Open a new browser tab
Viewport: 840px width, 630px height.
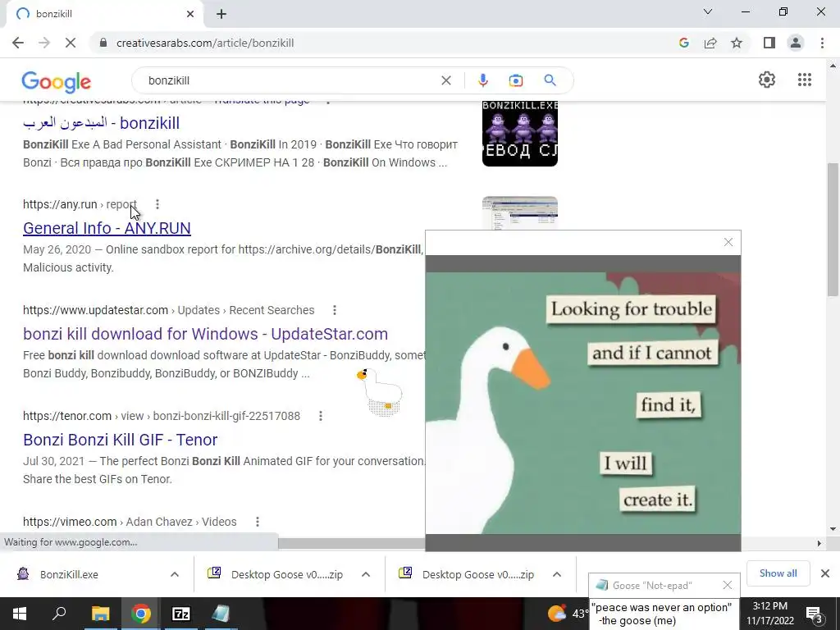[221, 14]
